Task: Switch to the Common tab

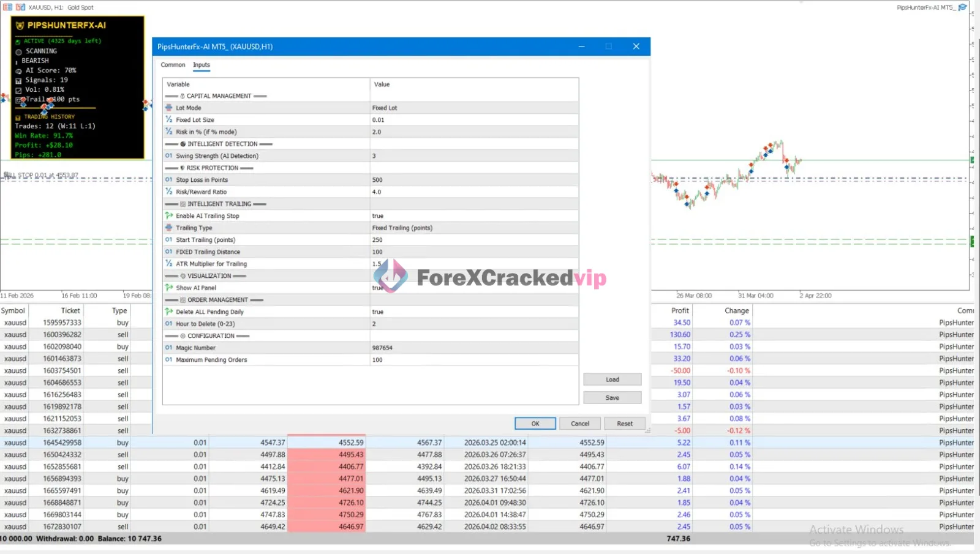Action: click(x=173, y=65)
